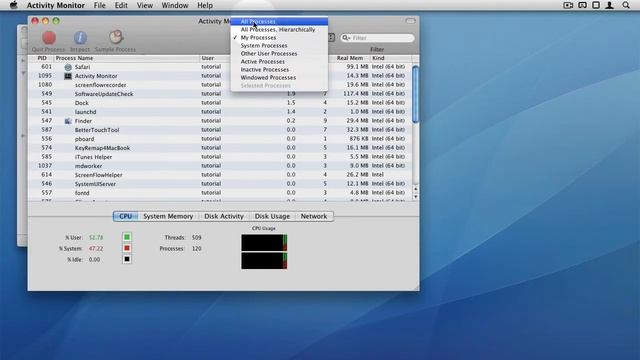The width and height of the screenshot is (640, 360).
Task: Click the search magnifier inside the Filter field
Action: [x=346, y=38]
